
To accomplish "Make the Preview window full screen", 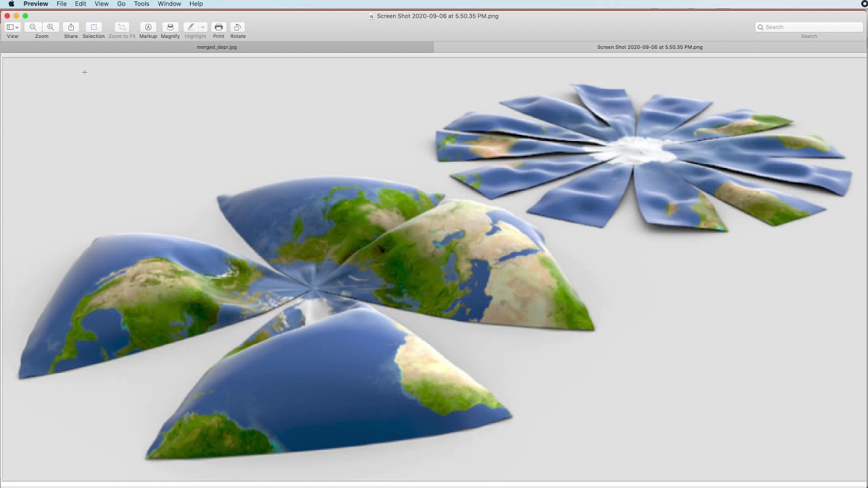I will coord(25,16).
